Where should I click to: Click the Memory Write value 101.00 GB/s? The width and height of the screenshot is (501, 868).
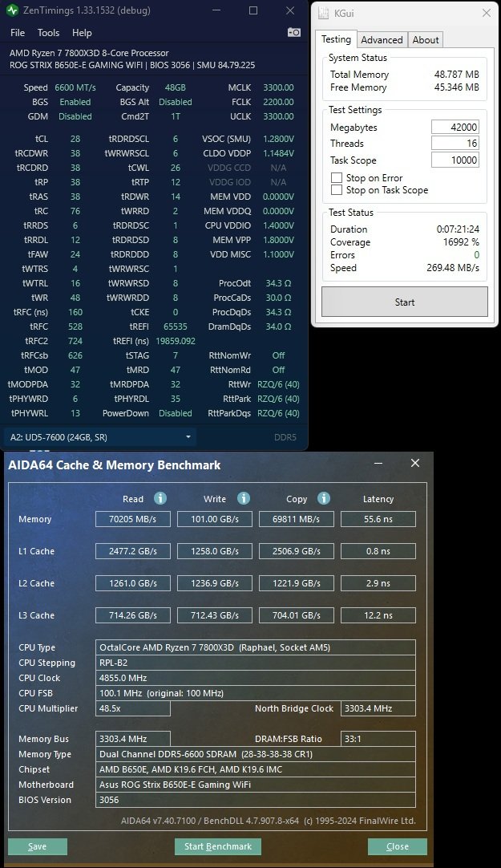click(x=215, y=519)
